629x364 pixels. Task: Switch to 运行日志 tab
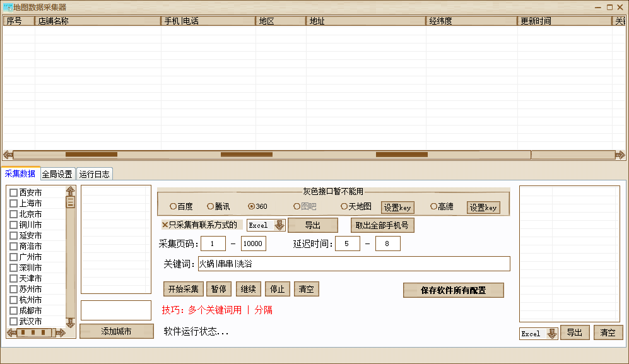(x=94, y=174)
